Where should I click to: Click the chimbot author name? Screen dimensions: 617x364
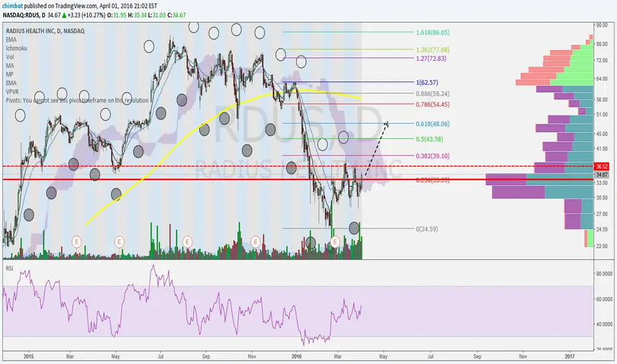click(12, 5)
